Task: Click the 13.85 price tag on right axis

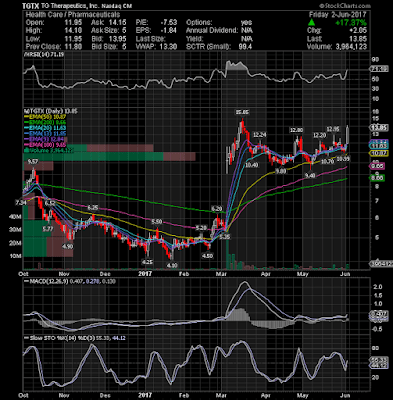Action: point(379,128)
